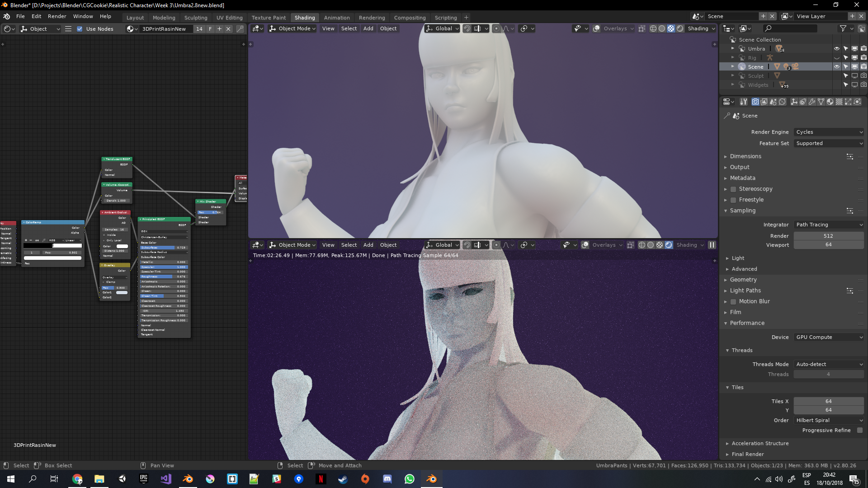Switch top viewport to wireframe shading
Screen dimensions: 868x488
pyautogui.click(x=653, y=28)
